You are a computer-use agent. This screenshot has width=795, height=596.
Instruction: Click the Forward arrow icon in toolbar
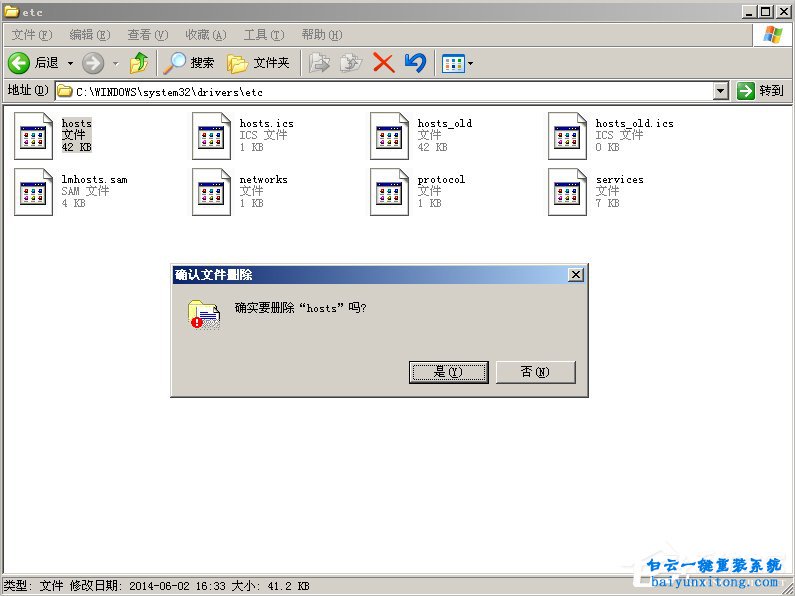[x=93, y=63]
